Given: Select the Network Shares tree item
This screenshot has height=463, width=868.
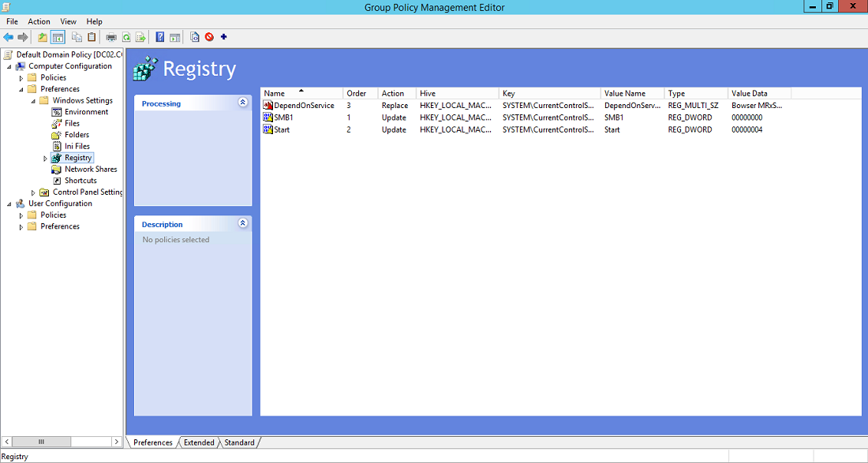Looking at the screenshot, I should [84, 169].
